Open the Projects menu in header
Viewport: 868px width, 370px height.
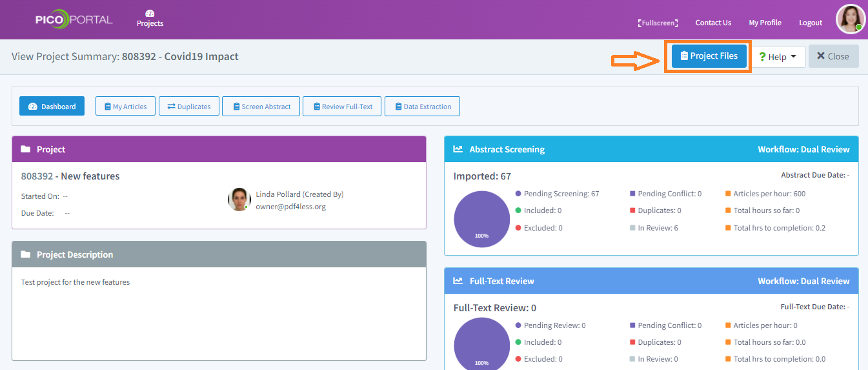coord(150,19)
